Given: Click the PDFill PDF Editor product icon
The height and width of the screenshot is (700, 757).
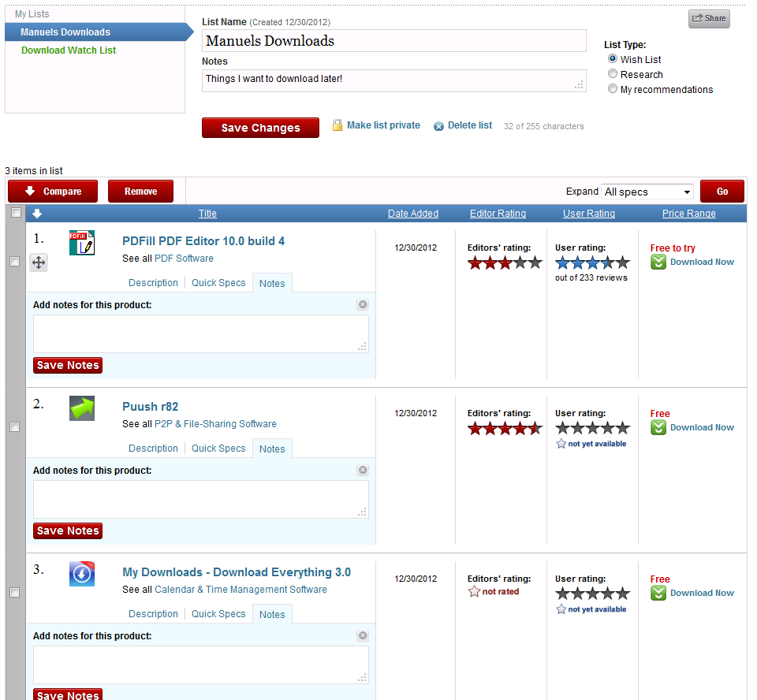Looking at the screenshot, I should [x=81, y=242].
